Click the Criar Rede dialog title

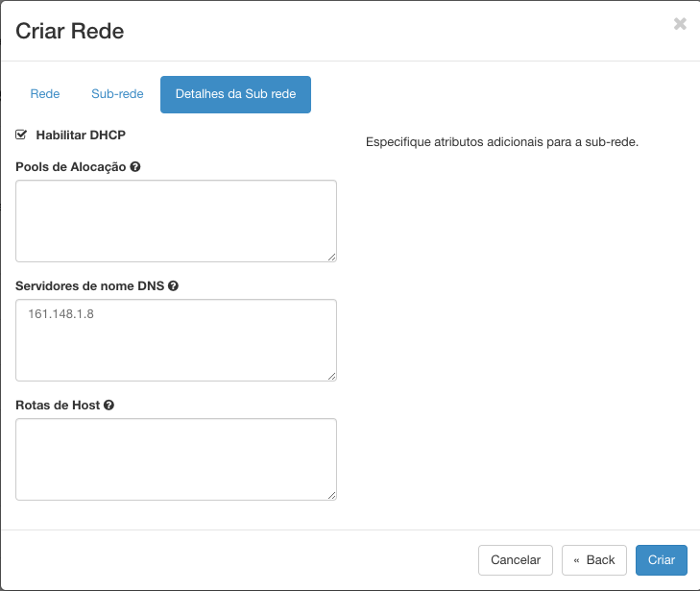point(70,31)
